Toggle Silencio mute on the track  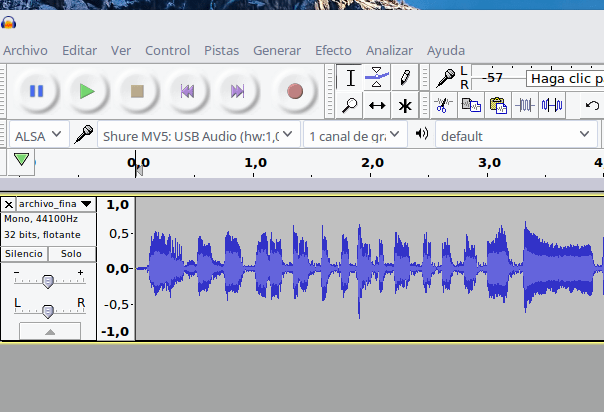click(x=24, y=254)
